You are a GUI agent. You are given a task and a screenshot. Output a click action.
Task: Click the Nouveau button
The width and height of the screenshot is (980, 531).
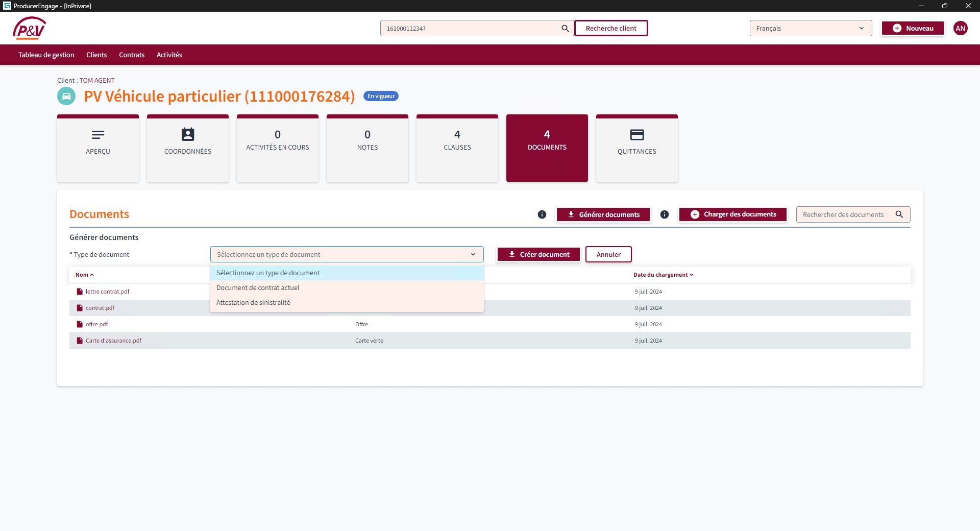click(913, 28)
